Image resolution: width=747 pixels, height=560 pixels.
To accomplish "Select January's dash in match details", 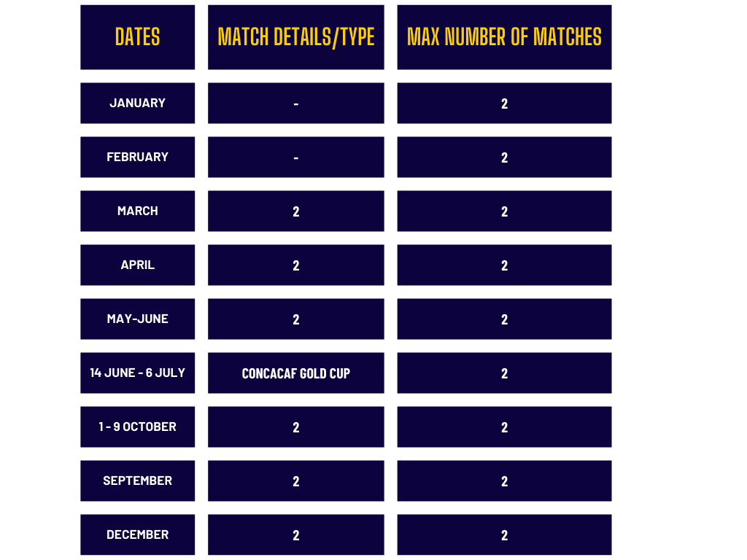I will (296, 104).
